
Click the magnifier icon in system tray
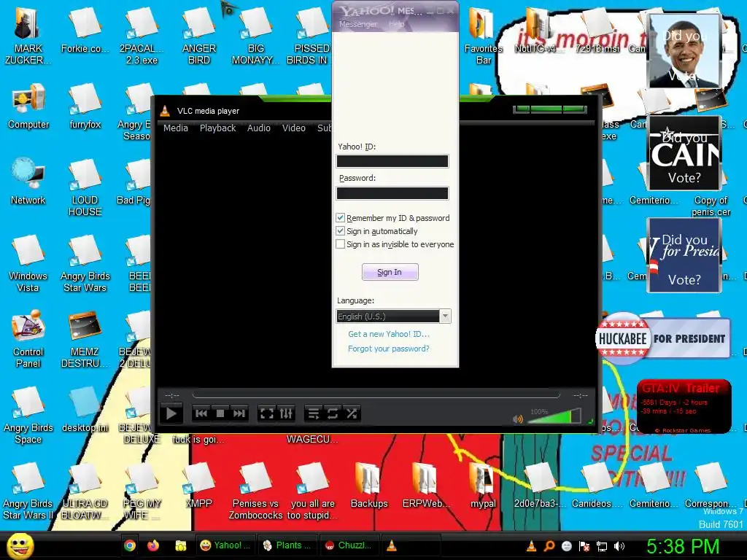(549, 546)
